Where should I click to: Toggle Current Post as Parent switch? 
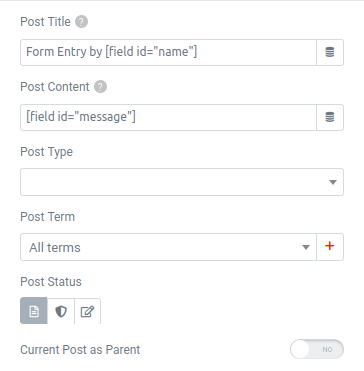pyautogui.click(x=317, y=349)
